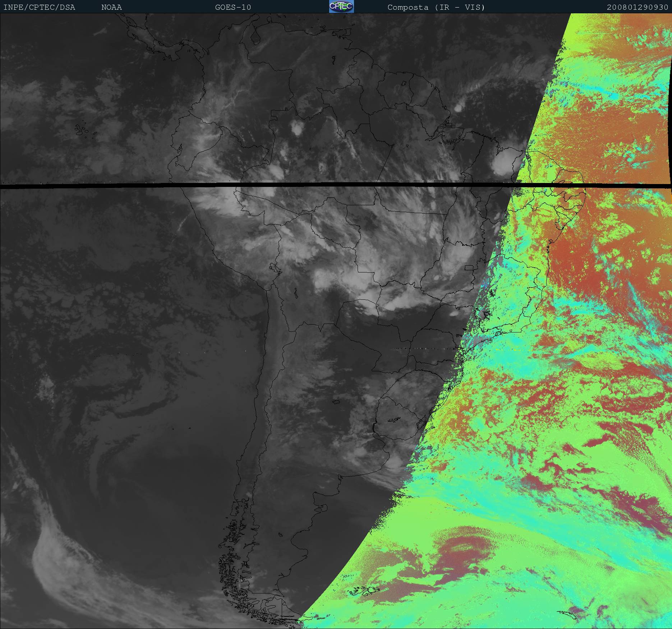The image size is (672, 629).
Task: Click the small Distrito Federal rectangle in Brazil
Action: 469,268
